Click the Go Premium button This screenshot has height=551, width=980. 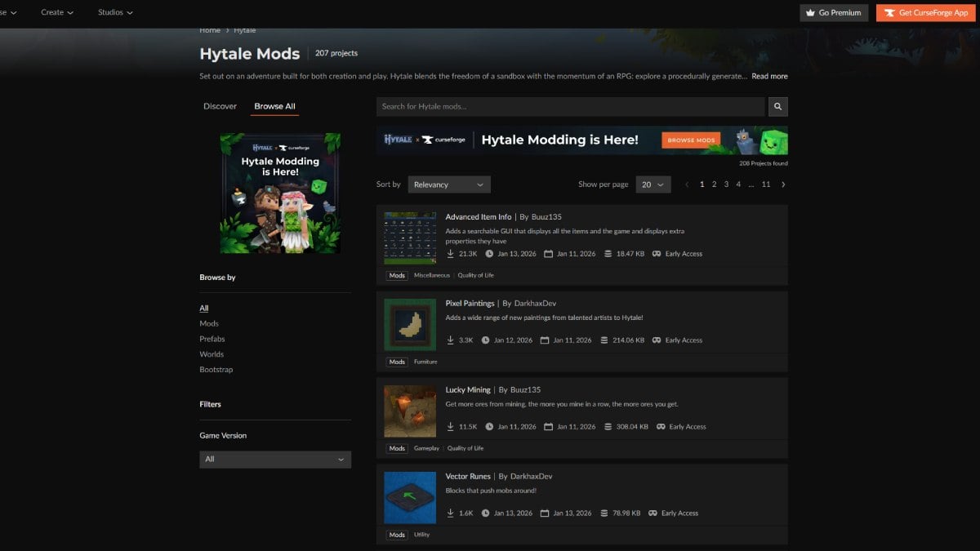[833, 12]
